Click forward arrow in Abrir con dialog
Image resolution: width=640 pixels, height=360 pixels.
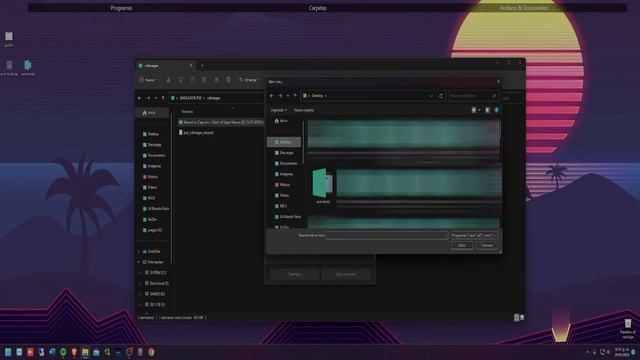point(280,96)
